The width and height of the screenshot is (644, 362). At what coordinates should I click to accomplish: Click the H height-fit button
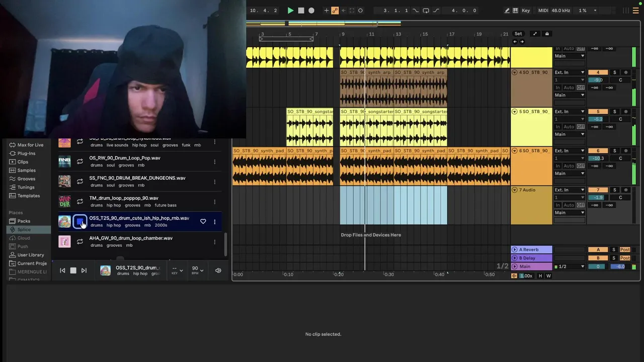click(540, 276)
